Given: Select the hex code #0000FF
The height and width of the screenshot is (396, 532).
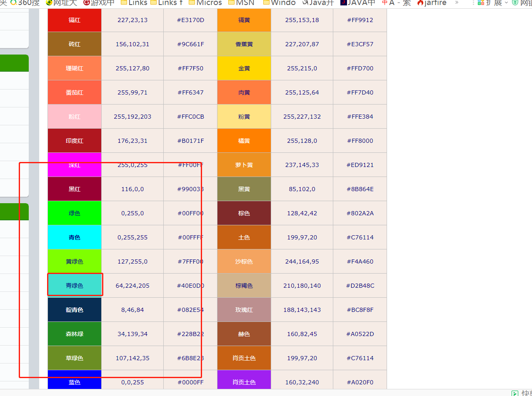Looking at the screenshot, I should [191, 382].
